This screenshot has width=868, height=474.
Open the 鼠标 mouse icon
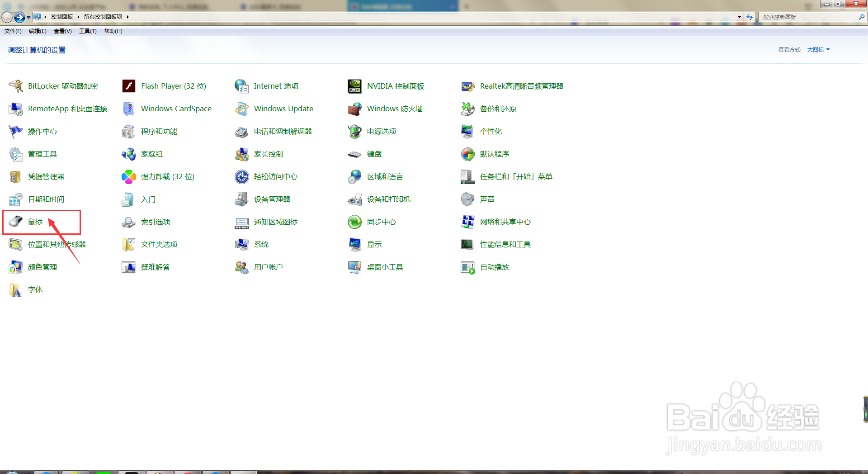pyautogui.click(x=16, y=222)
